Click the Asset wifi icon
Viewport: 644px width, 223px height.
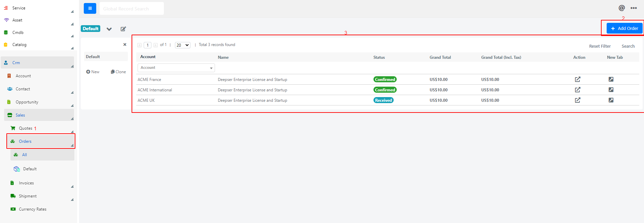coord(6,20)
